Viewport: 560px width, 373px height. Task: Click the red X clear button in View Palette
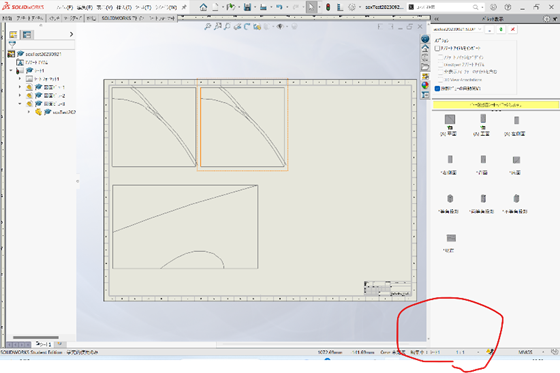click(513, 29)
